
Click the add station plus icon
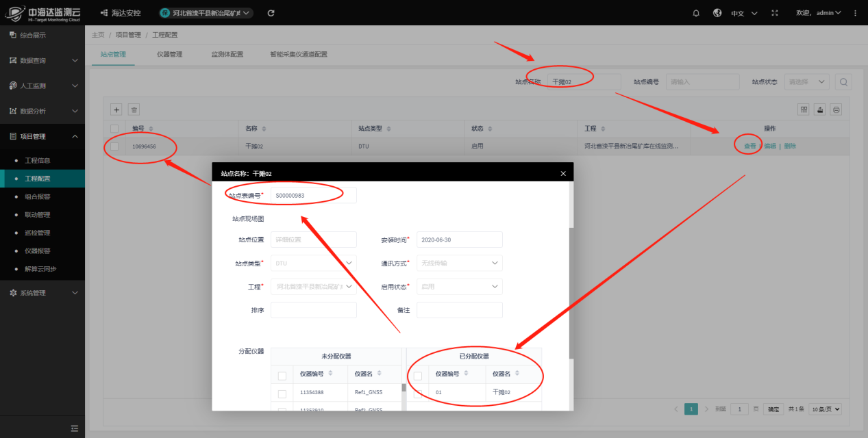click(x=116, y=109)
